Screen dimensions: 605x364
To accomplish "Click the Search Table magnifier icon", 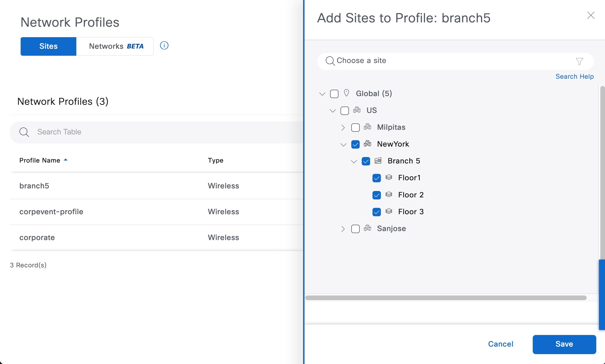I will [24, 132].
